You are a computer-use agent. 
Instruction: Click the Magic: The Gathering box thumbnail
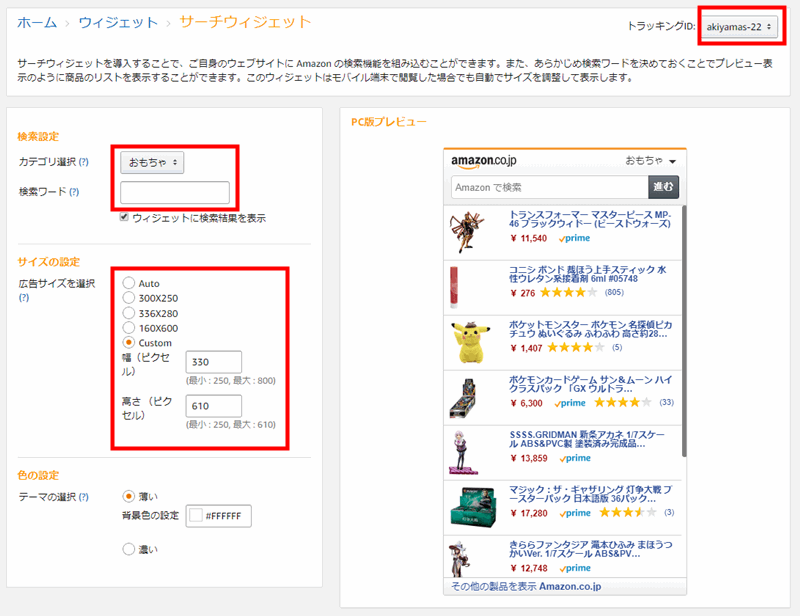473,507
